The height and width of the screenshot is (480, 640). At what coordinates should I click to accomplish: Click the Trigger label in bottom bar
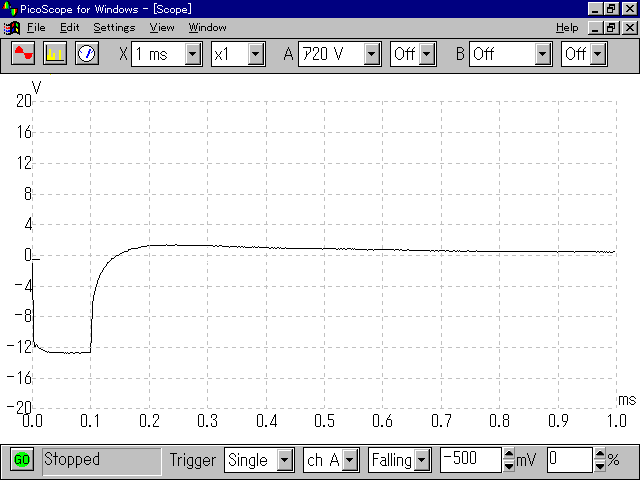(x=193, y=460)
